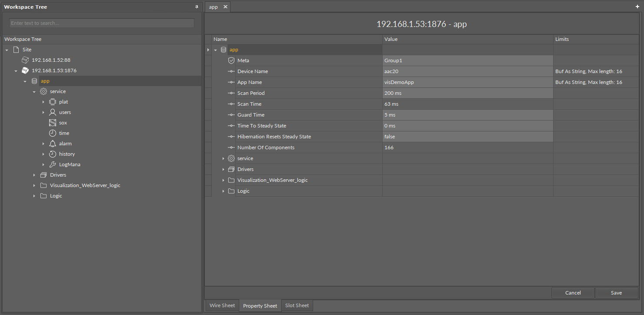Click the Device Name slot icon
This screenshot has height=315, width=644.
pos(231,71)
